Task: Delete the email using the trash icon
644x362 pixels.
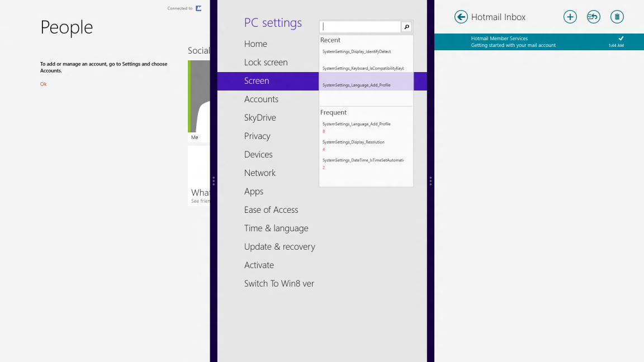Action: click(x=617, y=17)
